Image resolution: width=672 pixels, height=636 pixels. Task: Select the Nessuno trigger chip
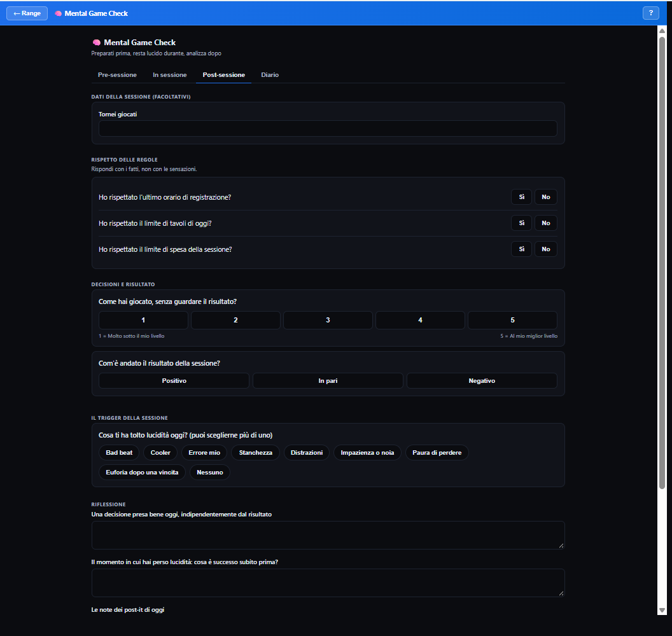(x=209, y=473)
